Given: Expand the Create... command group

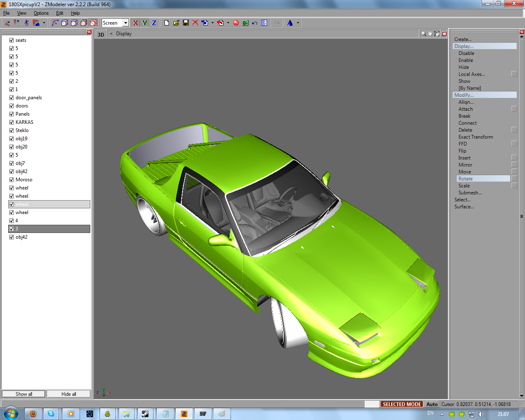Looking at the screenshot, I should coord(463,39).
